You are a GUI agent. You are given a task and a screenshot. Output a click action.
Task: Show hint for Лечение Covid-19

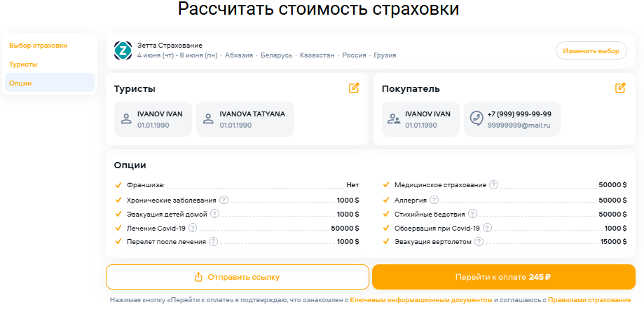coord(193,228)
